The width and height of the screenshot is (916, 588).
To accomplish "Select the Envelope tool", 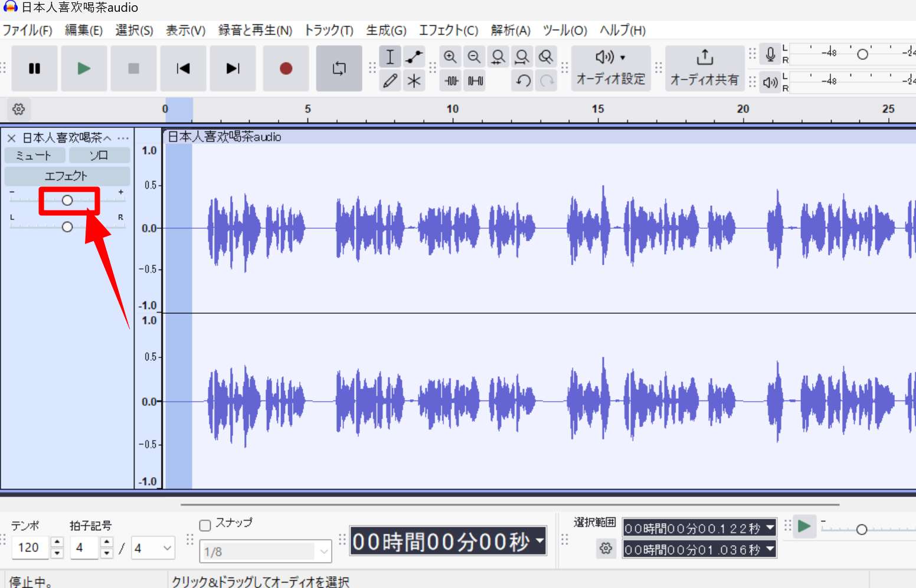I will click(x=414, y=57).
